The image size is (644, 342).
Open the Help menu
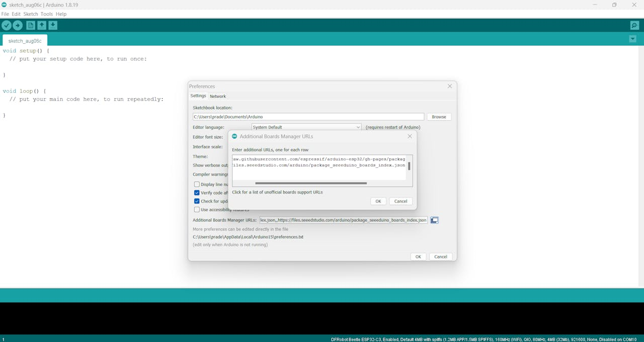pyautogui.click(x=61, y=14)
